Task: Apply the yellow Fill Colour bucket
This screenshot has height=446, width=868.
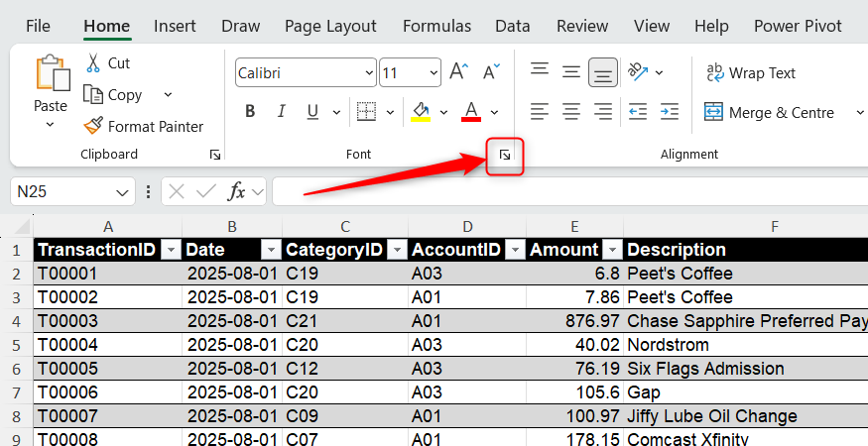Action: (421, 112)
